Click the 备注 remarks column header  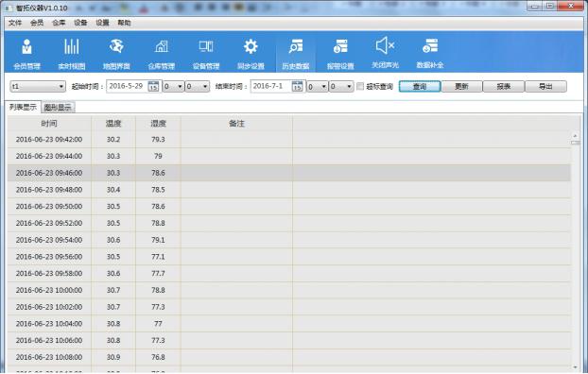point(236,124)
